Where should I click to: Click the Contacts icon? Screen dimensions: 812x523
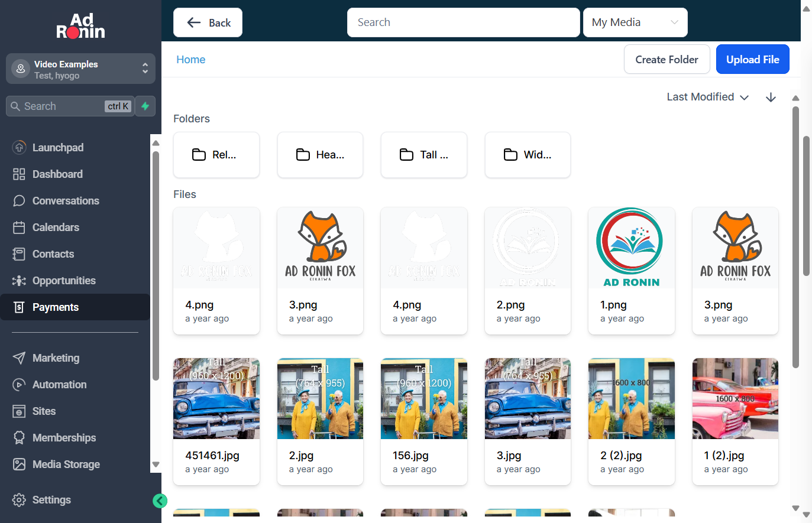click(19, 254)
